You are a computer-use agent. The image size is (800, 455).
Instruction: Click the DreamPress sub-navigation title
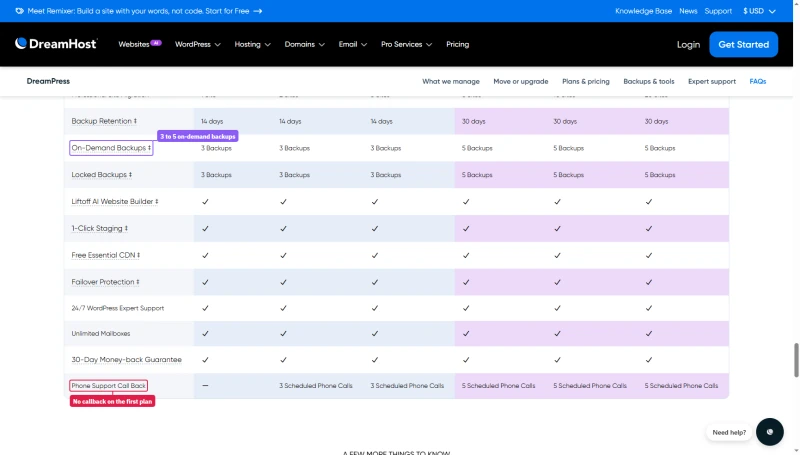click(48, 81)
